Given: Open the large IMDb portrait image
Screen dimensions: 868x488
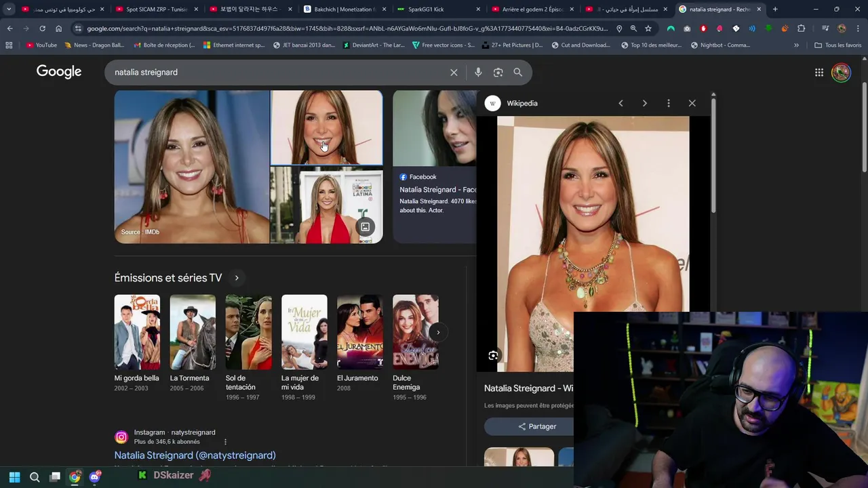Looking at the screenshot, I should point(192,167).
